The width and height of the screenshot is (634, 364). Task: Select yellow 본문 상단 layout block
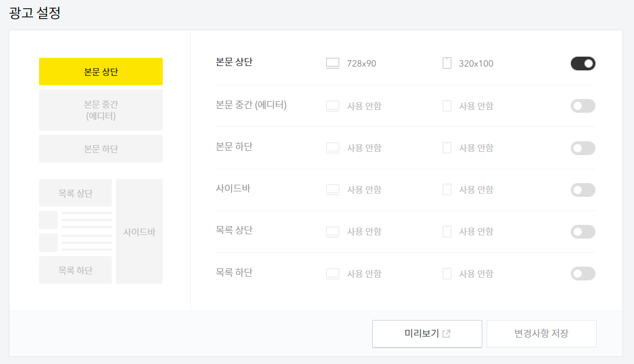click(x=101, y=71)
